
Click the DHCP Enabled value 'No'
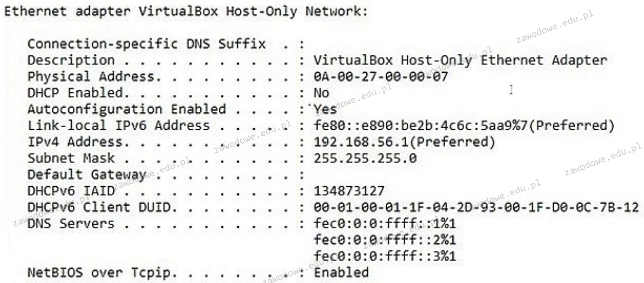point(322,93)
